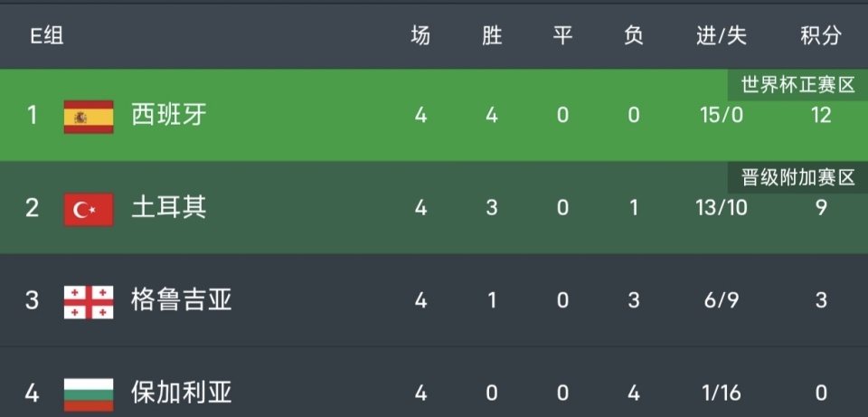Click the 胜 column header
This screenshot has height=417, width=868.
(491, 36)
